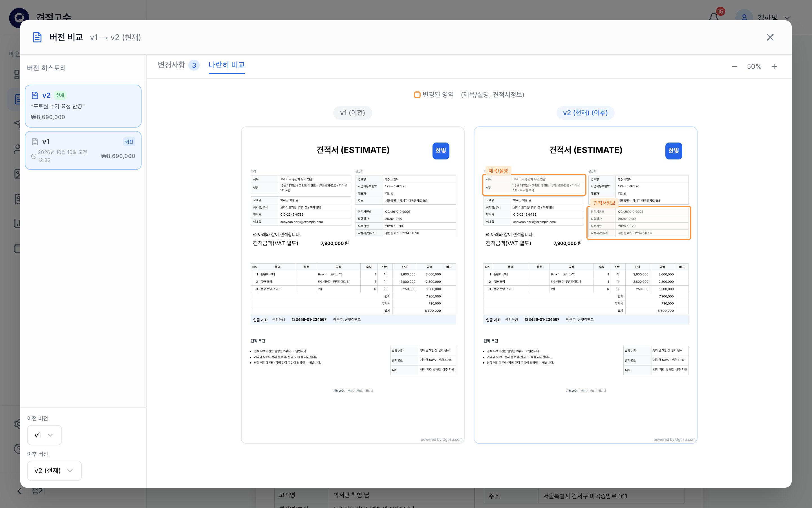Click powered by Qgosu.com on v2 document
Viewport: 812px width, 508px height.
tap(674, 439)
